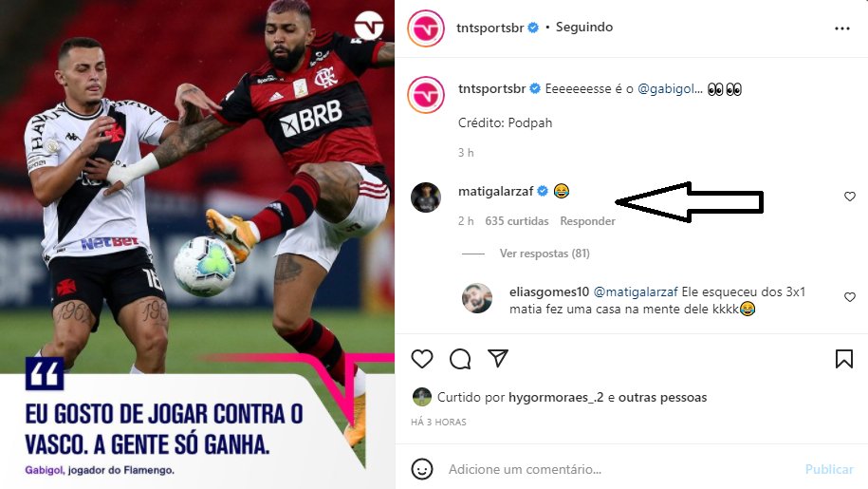Share the post with the paper plane icon

498,358
